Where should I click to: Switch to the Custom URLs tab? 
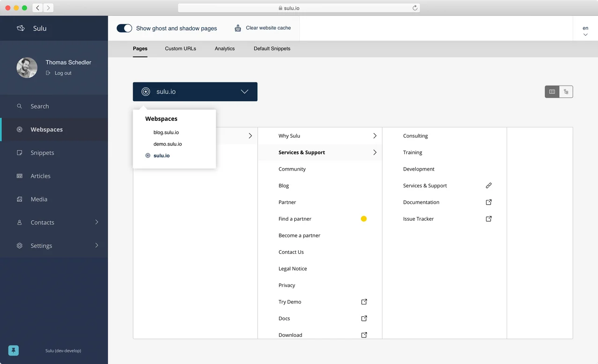(x=180, y=49)
